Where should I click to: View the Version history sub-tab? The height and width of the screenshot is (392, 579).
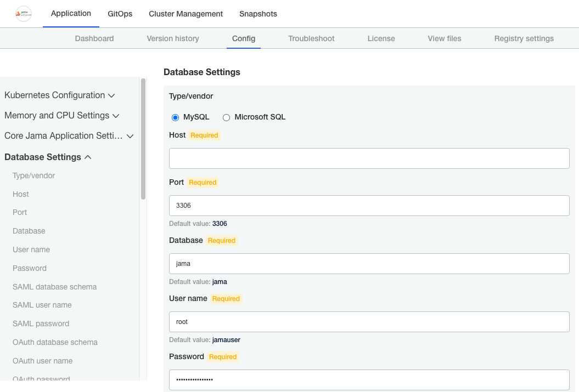tap(173, 38)
